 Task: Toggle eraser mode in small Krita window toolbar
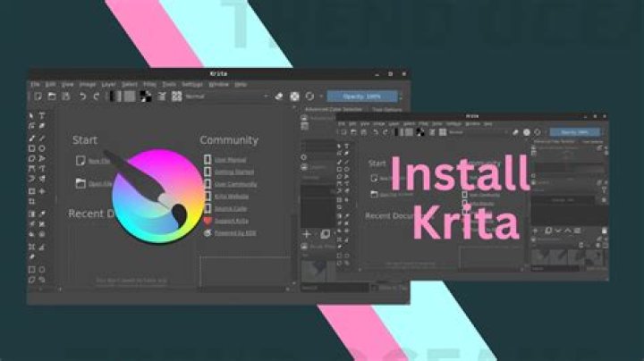click(515, 132)
